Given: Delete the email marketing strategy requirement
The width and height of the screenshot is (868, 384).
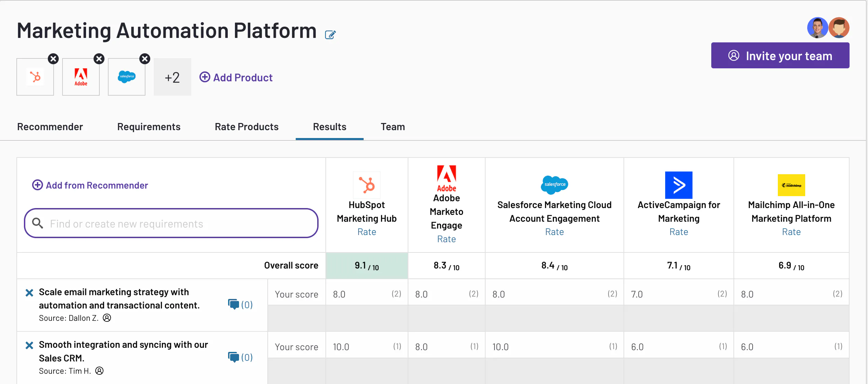Looking at the screenshot, I should point(29,292).
